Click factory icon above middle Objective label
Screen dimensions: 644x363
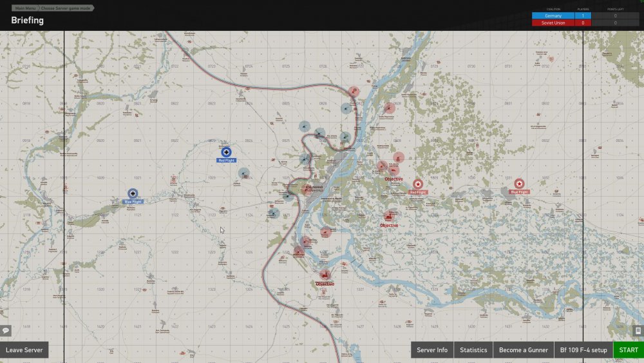coord(388,216)
